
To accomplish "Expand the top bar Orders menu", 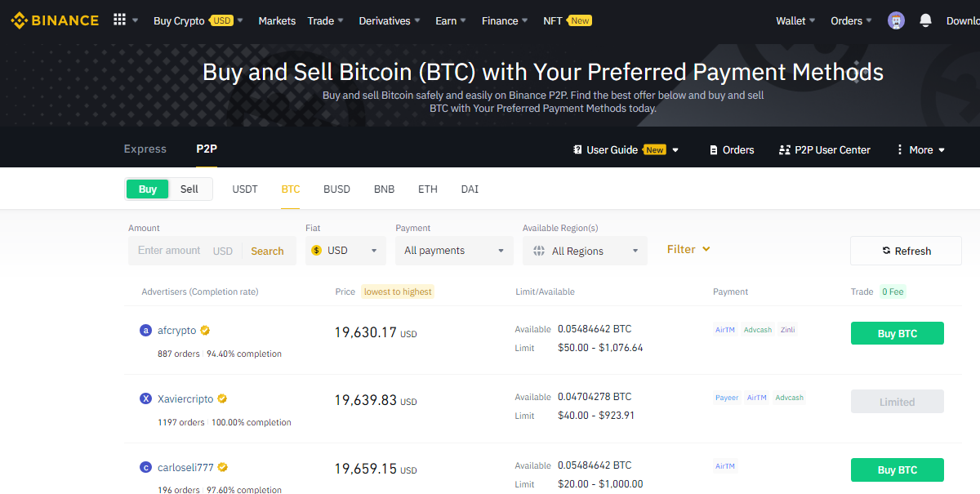I will point(852,21).
